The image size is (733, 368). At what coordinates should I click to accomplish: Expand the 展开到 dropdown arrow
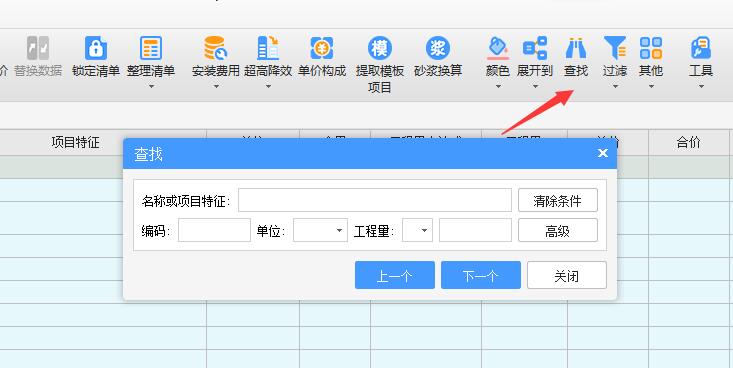click(x=535, y=86)
